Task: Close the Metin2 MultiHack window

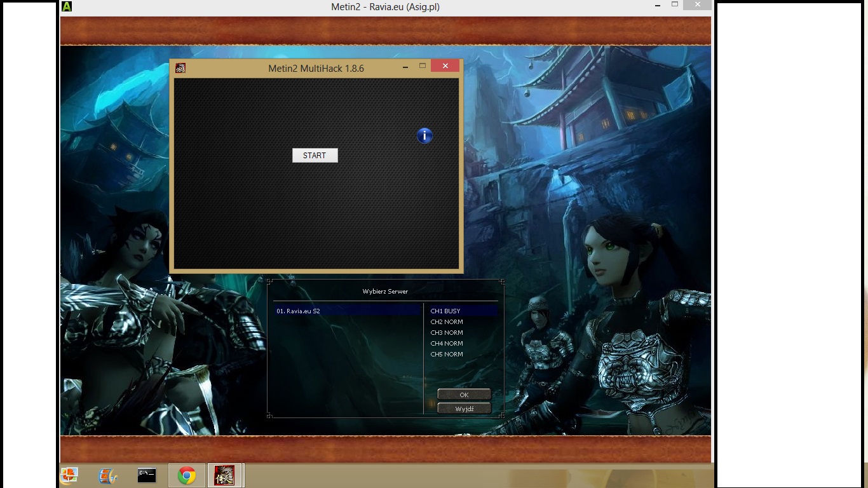Action: tap(445, 65)
